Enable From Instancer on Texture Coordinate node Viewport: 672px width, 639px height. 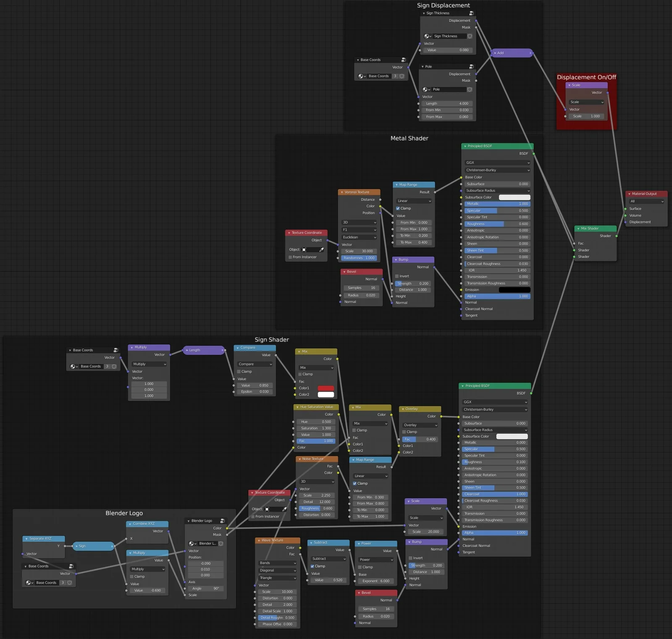(x=290, y=257)
